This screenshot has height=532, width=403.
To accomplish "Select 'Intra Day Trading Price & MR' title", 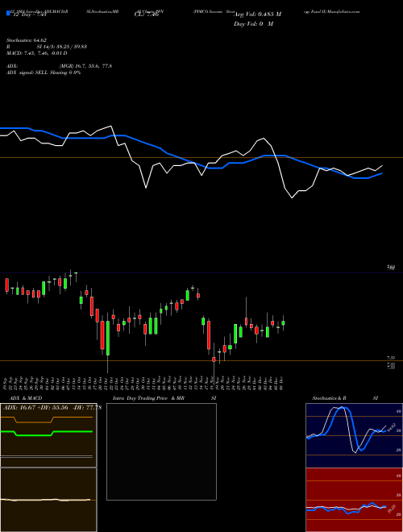I will click(x=148, y=398).
